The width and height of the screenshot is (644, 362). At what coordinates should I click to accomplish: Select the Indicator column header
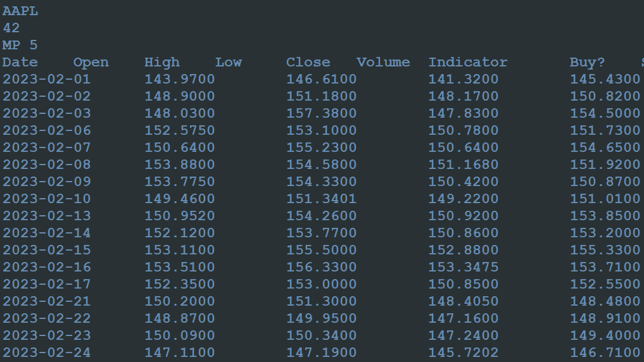[468, 63]
